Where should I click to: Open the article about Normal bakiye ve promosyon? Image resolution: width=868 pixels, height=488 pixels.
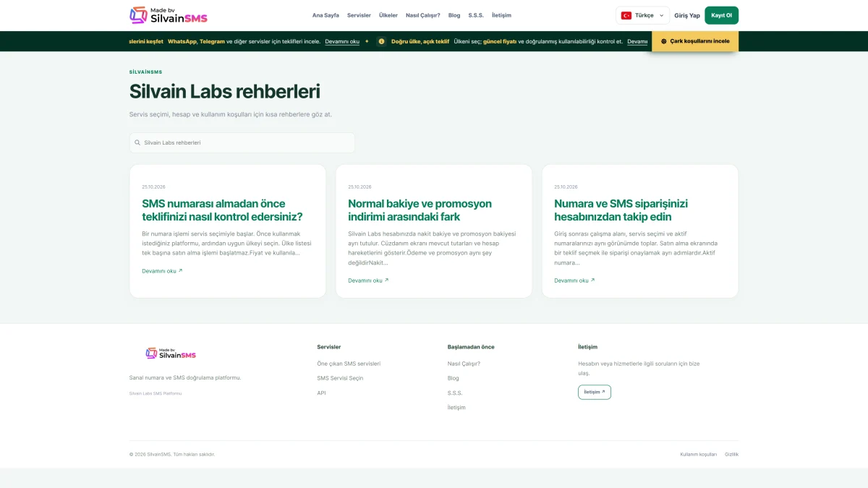(420, 210)
